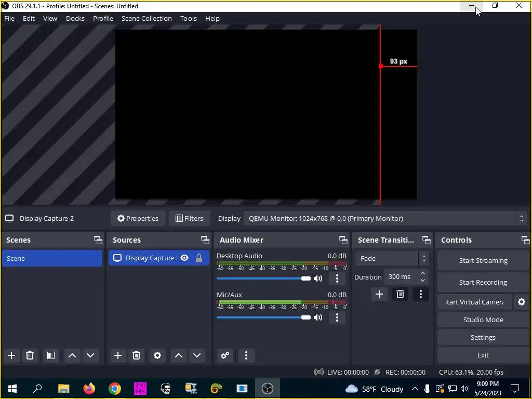Open Audio Mixer bottom three-dot menu

coord(246,355)
